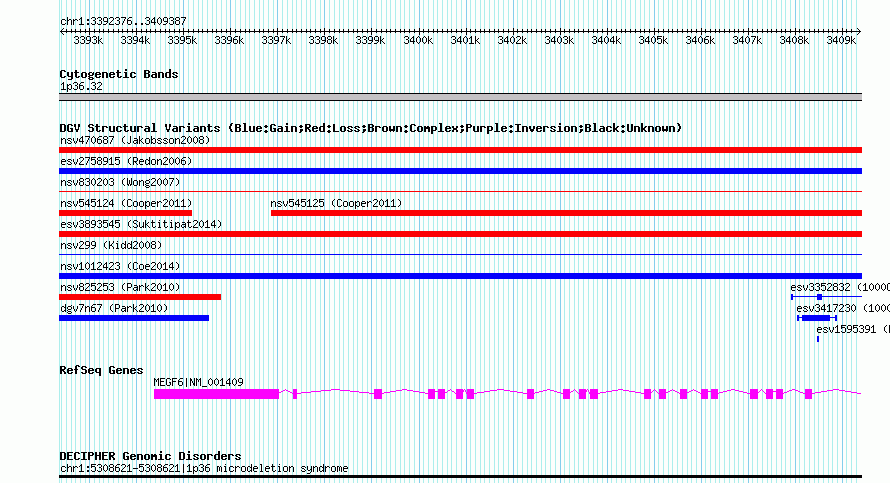Image resolution: width=890 pixels, height=483 pixels.
Task: Click the 3402k ruler position
Action: (x=512, y=40)
